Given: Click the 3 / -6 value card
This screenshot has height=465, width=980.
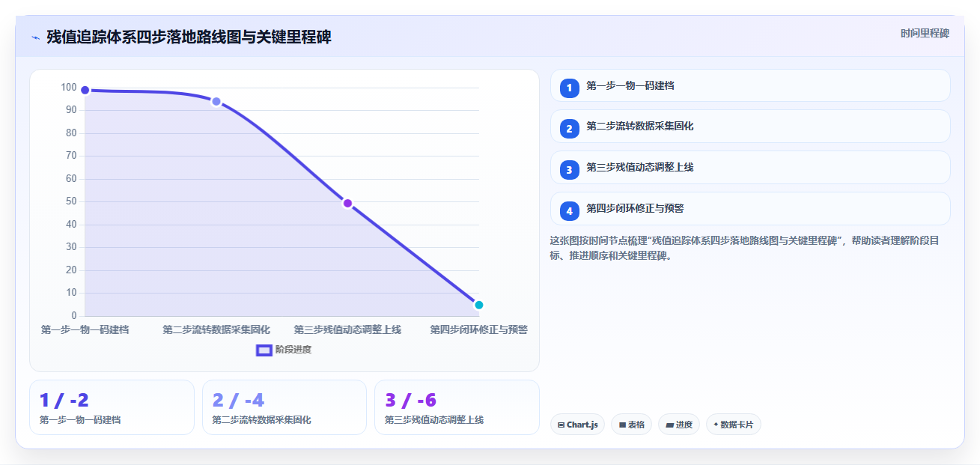Looking at the screenshot, I should pos(457,407).
